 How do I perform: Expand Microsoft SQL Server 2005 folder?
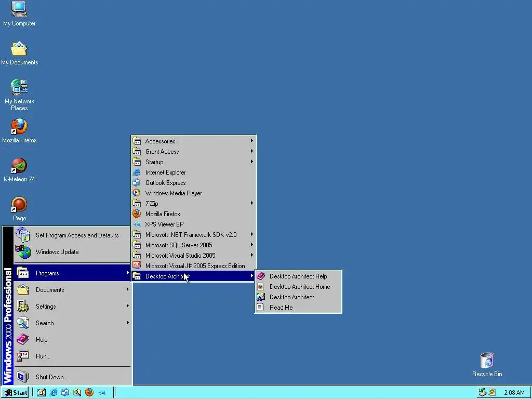(x=193, y=245)
